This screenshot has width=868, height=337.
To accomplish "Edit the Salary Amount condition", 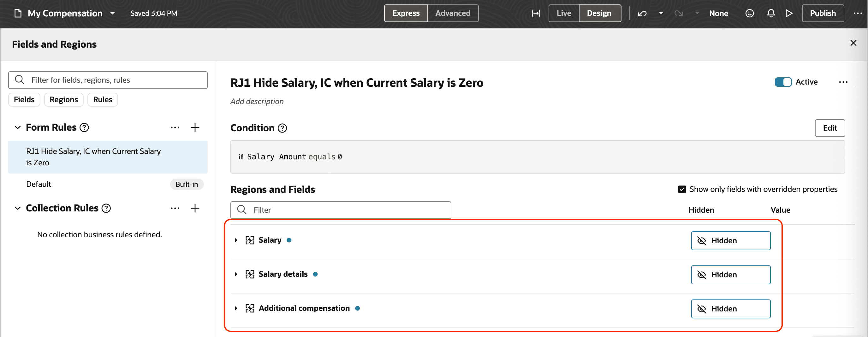I will (829, 128).
